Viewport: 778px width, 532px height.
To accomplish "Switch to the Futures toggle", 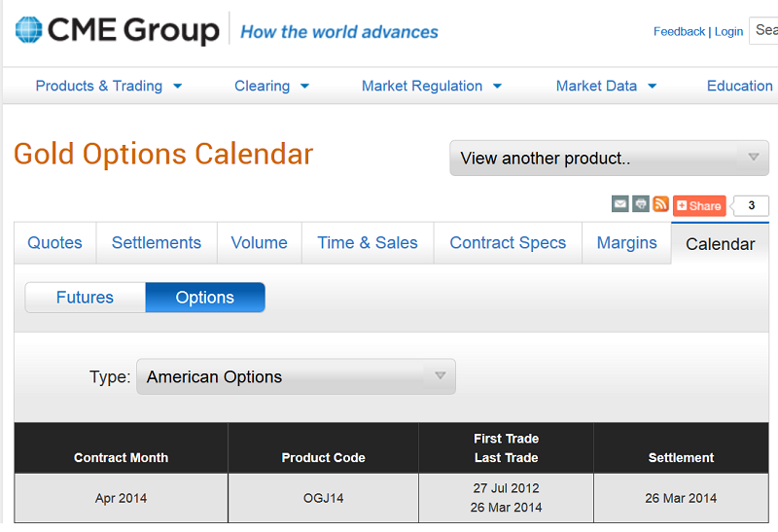I will 85,298.
